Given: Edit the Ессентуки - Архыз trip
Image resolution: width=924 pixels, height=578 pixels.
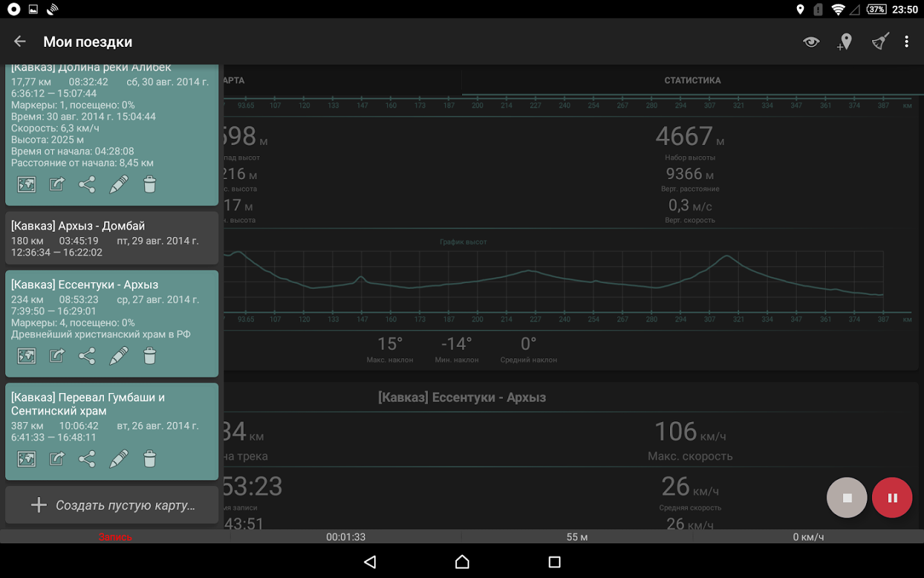Looking at the screenshot, I should coord(119,356).
